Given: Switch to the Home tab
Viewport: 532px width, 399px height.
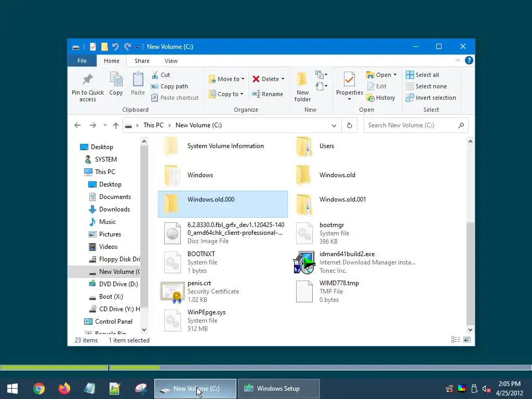Looking at the screenshot, I should tap(112, 61).
